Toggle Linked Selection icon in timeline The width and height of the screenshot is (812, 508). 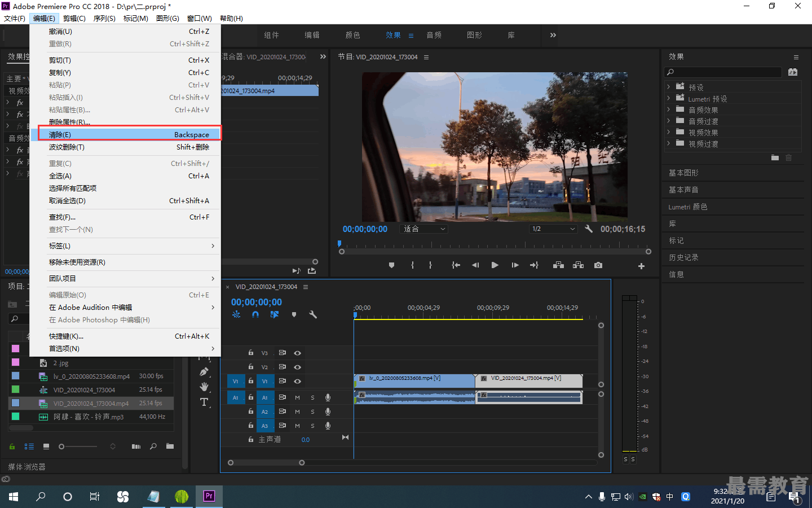(x=275, y=314)
